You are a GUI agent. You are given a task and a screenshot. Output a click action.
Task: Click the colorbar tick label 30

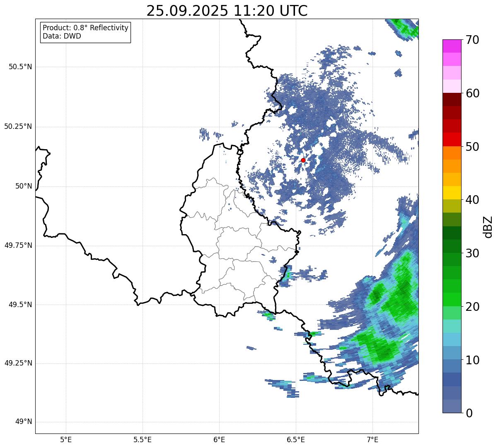pyautogui.click(x=473, y=253)
